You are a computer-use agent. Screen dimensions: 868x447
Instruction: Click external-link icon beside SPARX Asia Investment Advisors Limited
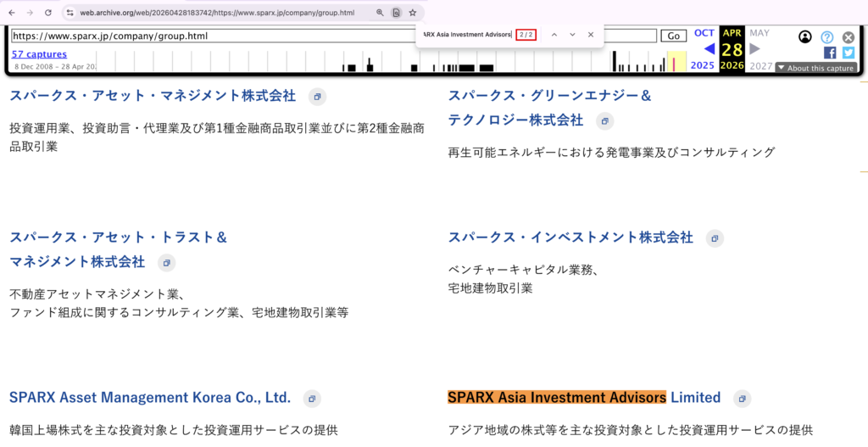743,399
